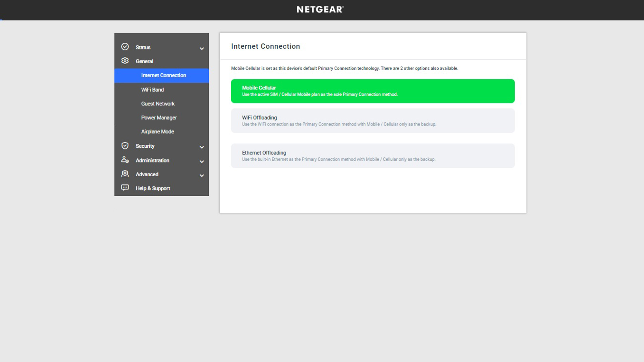Screen dimensions: 644x362
Task: Click the Security shield with checkmark
Action: (x=125, y=146)
